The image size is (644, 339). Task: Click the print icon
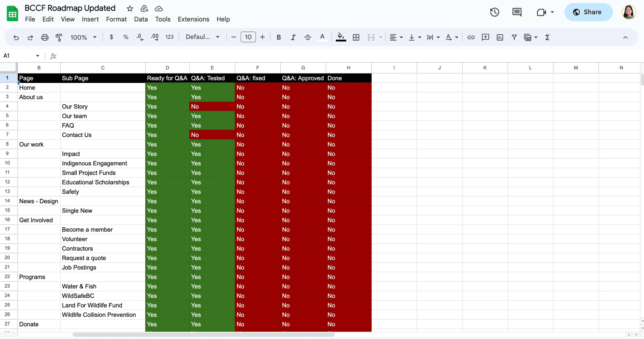[x=45, y=37]
